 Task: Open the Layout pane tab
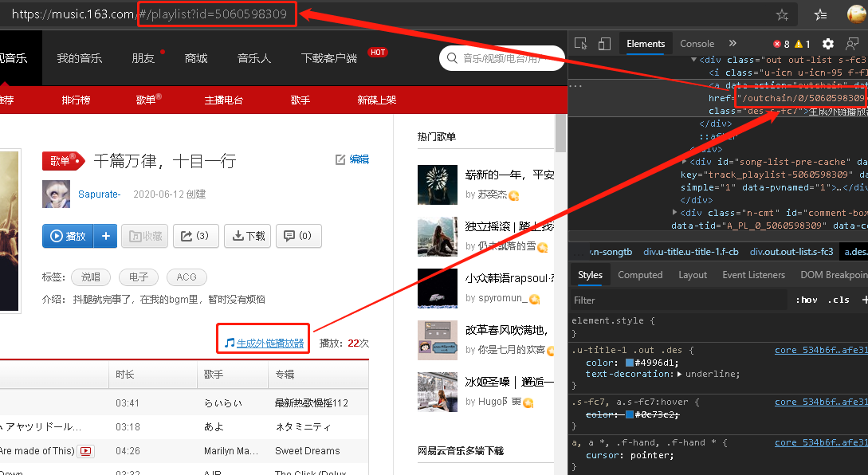click(693, 275)
